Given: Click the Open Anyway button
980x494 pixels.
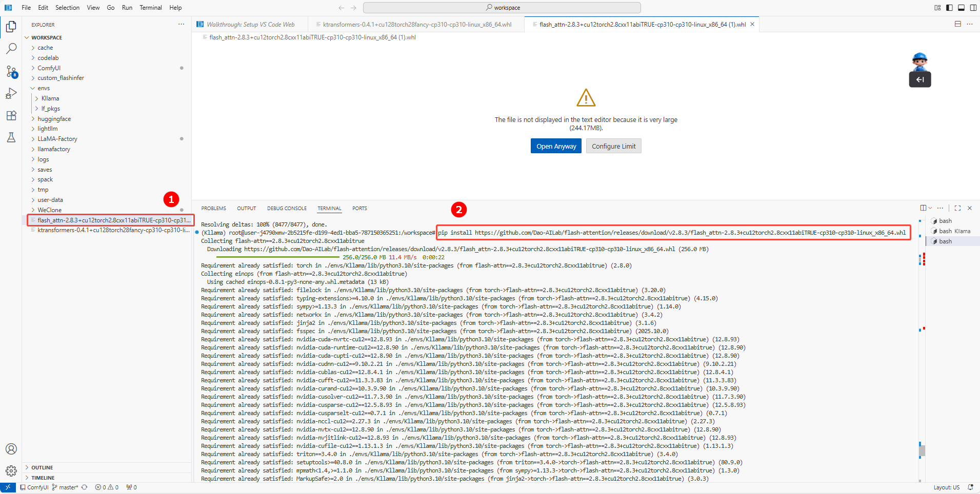Looking at the screenshot, I should click(x=556, y=146).
